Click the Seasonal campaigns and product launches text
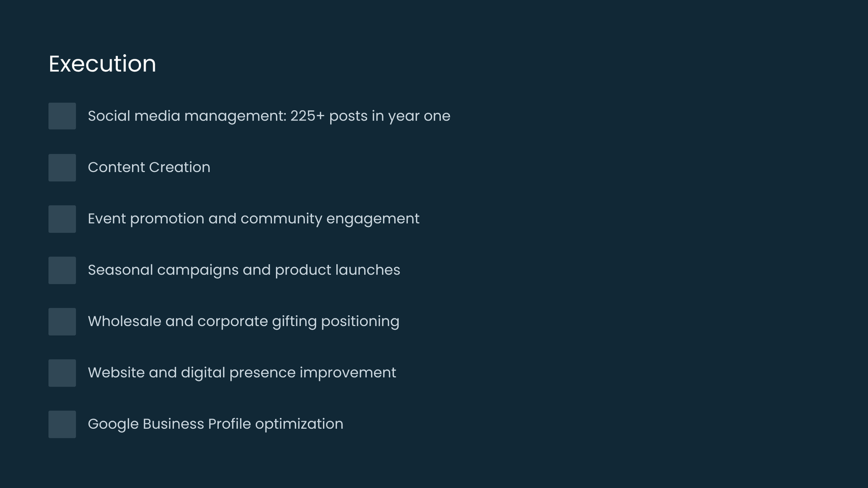Image resolution: width=868 pixels, height=488 pixels. [x=244, y=270]
